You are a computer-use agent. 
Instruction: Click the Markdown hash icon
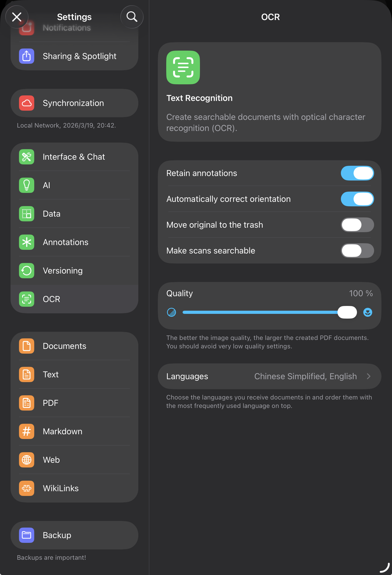[27, 431]
